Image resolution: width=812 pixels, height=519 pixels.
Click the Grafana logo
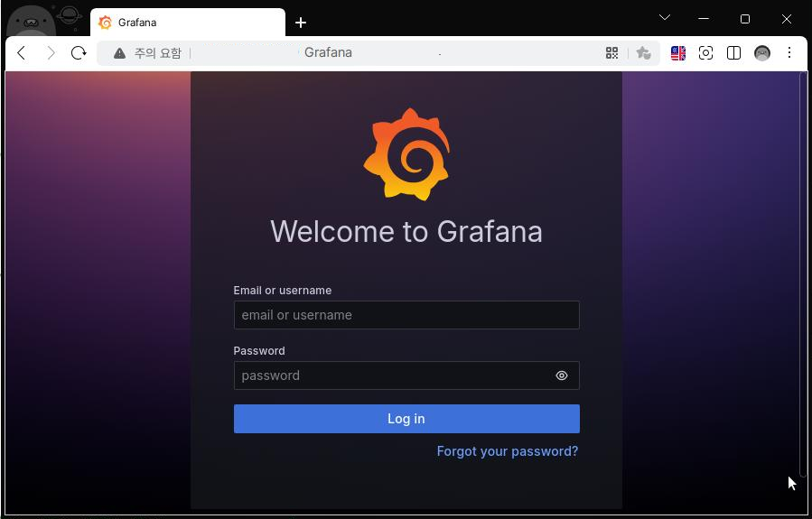pyautogui.click(x=406, y=154)
